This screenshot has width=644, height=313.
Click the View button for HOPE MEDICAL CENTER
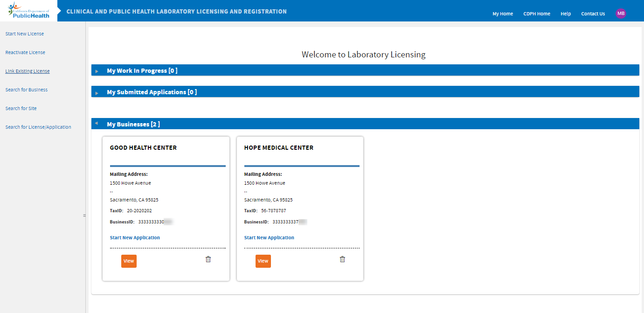point(263,261)
